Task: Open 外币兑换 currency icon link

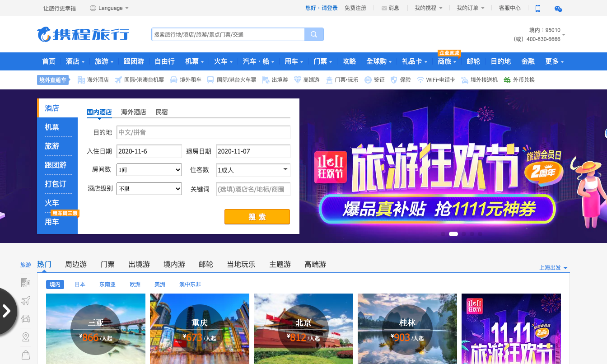Action: (x=519, y=80)
